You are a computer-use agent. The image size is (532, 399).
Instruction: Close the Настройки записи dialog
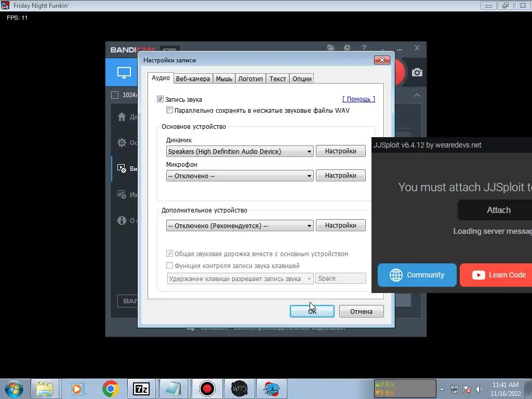pos(382,60)
